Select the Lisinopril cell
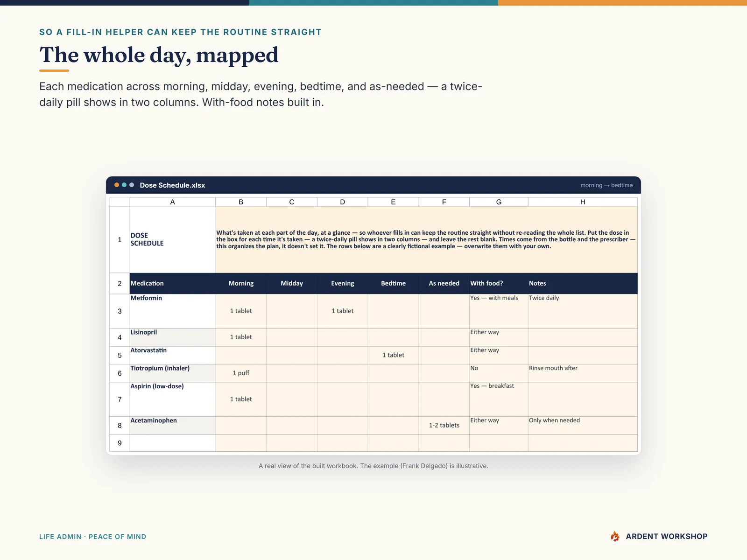Image resolution: width=747 pixels, height=560 pixels. [172, 337]
